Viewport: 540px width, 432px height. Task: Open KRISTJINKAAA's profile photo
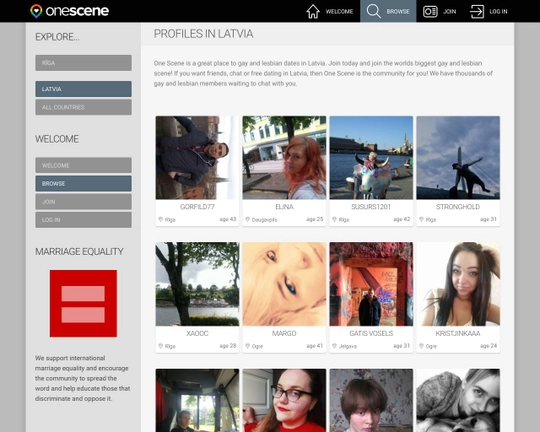pos(458,284)
